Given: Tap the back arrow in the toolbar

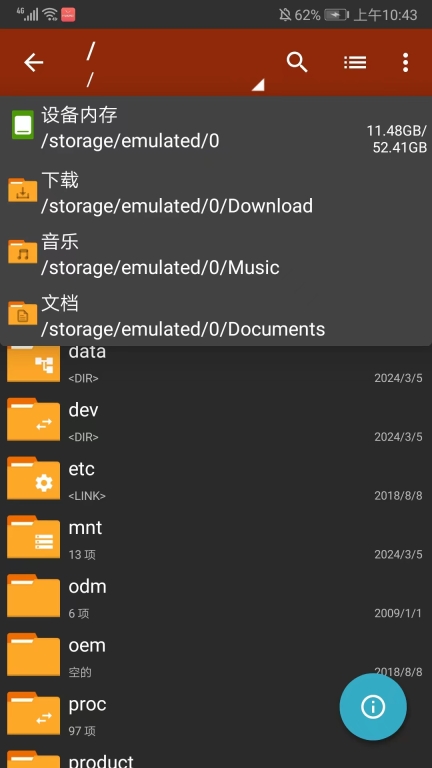Looking at the screenshot, I should click(34, 63).
